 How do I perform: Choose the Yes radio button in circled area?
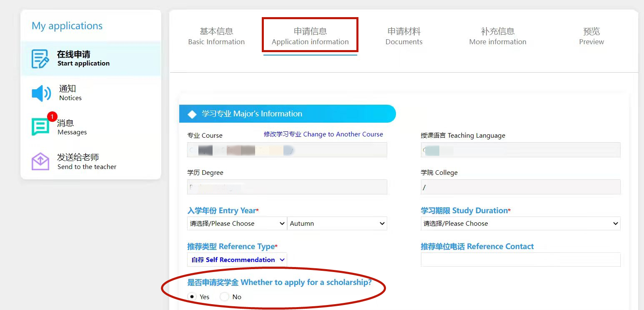(x=191, y=297)
